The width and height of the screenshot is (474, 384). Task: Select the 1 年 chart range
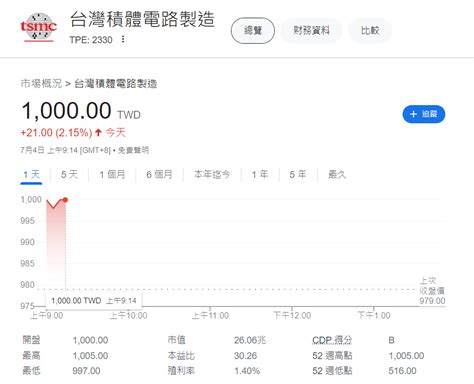[x=260, y=174]
